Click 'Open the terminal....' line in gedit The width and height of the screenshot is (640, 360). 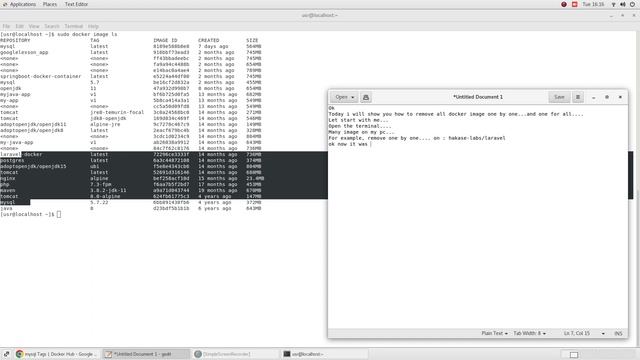point(360,126)
